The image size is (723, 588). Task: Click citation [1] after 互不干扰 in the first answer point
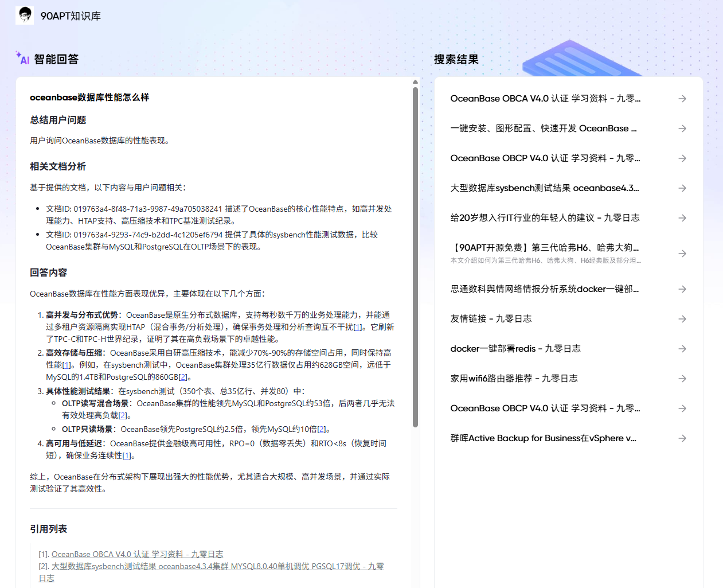click(358, 327)
